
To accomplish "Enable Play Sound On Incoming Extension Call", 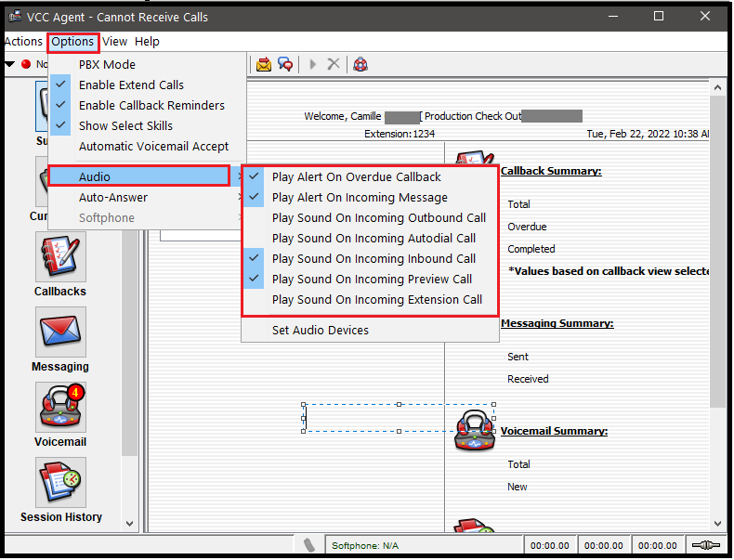I will point(370,300).
